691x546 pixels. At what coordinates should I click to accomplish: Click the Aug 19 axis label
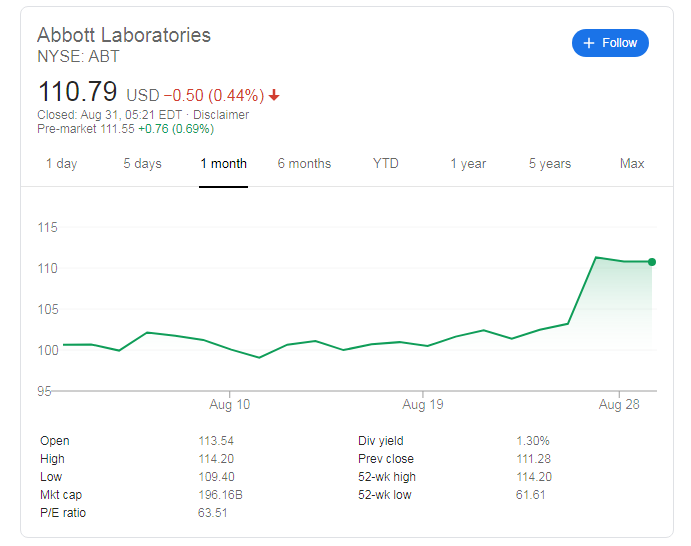[x=423, y=404]
